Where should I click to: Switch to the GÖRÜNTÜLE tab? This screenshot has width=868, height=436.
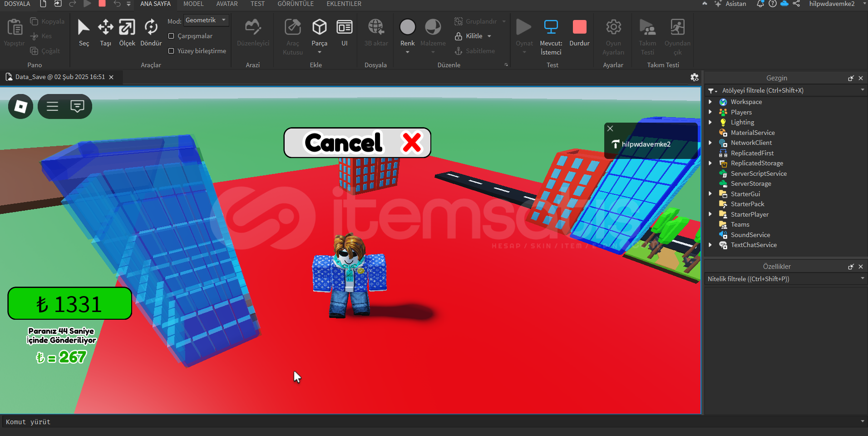coord(296,4)
